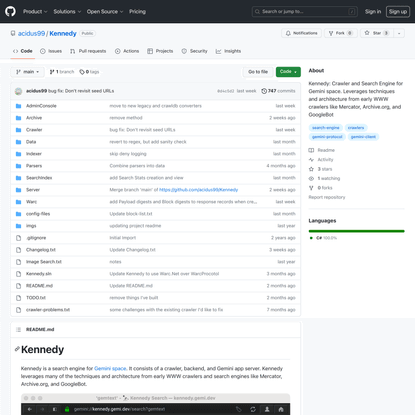Open the green Code dropdown
The width and height of the screenshot is (415, 415).
point(288,72)
